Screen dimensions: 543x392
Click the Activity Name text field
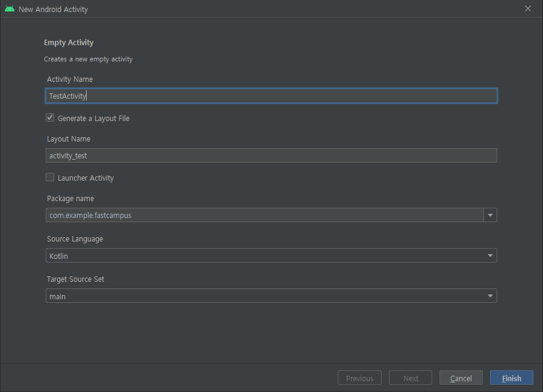pyautogui.click(x=271, y=96)
